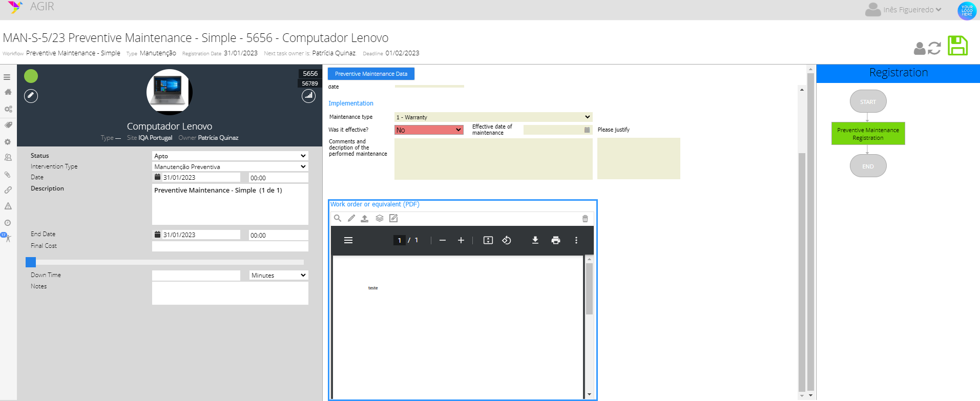
Task: Download the PDF file
Action: point(535,240)
